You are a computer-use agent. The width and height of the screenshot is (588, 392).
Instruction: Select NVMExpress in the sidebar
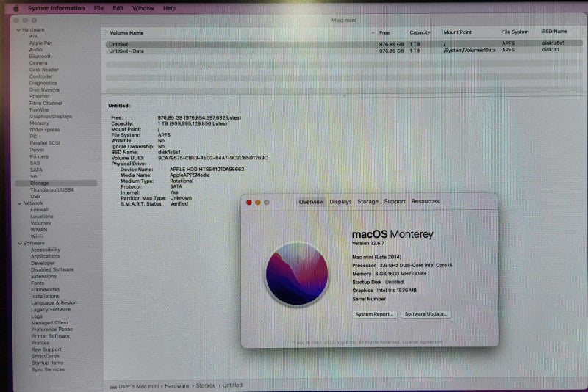45,130
